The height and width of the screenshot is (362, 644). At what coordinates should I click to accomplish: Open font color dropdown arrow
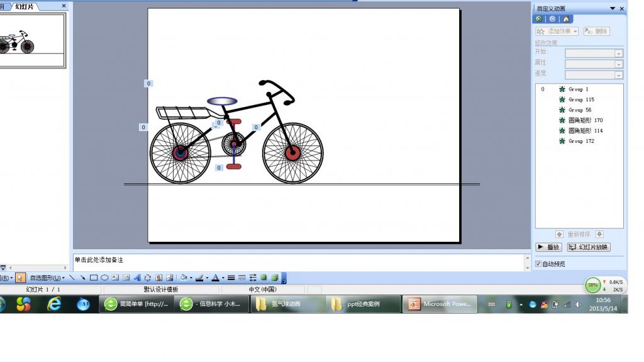click(223, 278)
